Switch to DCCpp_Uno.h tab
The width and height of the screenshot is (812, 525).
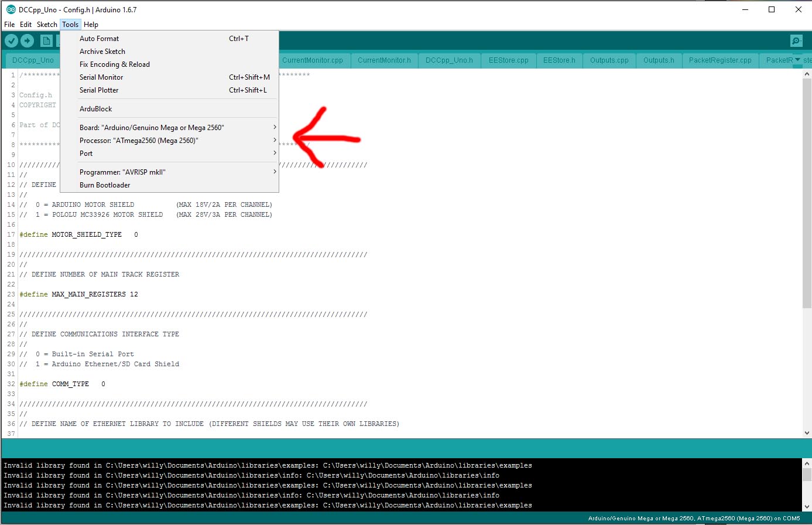tap(449, 60)
